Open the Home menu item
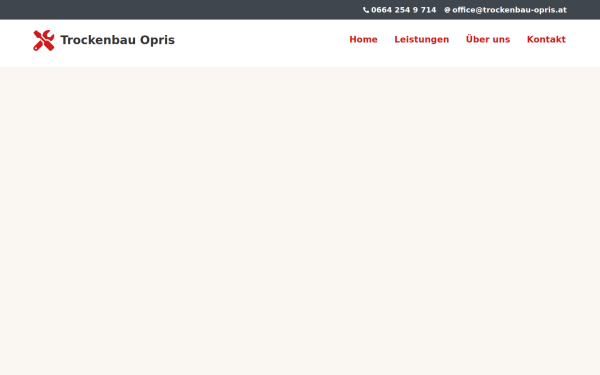 (x=363, y=39)
